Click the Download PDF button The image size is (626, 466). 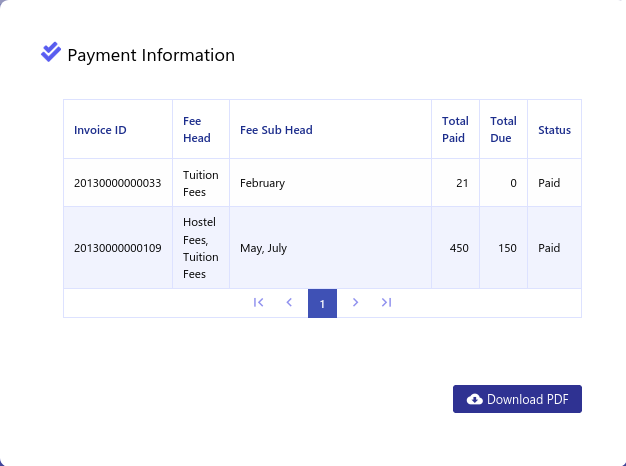click(517, 399)
